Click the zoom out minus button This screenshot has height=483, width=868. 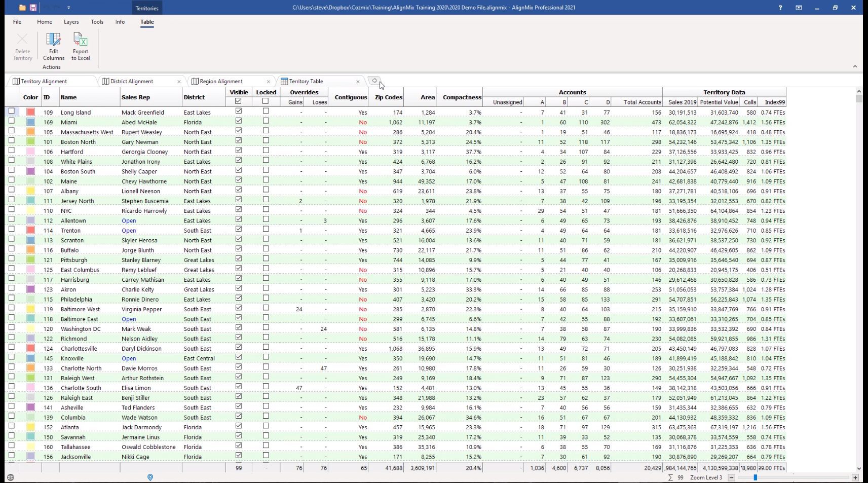[x=731, y=477]
